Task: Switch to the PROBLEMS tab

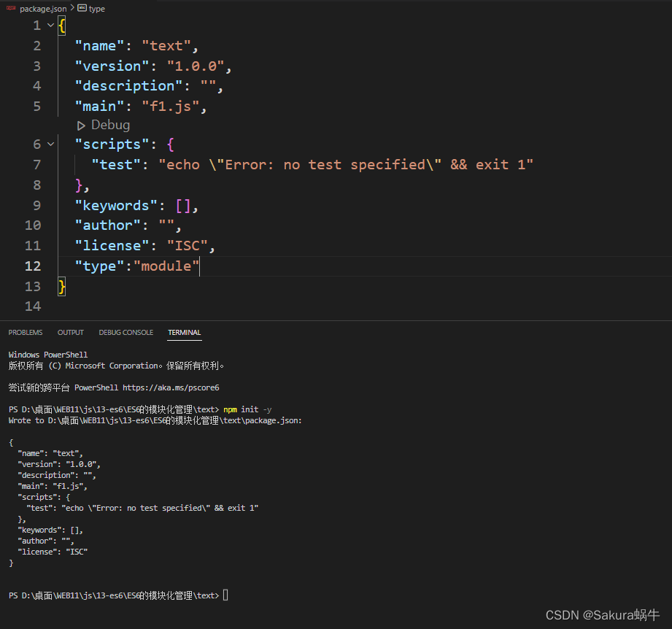Action: 25,332
